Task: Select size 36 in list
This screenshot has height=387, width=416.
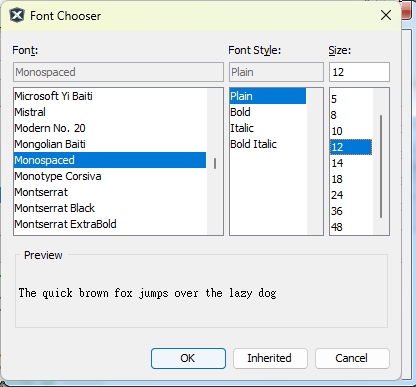Action: [x=351, y=211]
